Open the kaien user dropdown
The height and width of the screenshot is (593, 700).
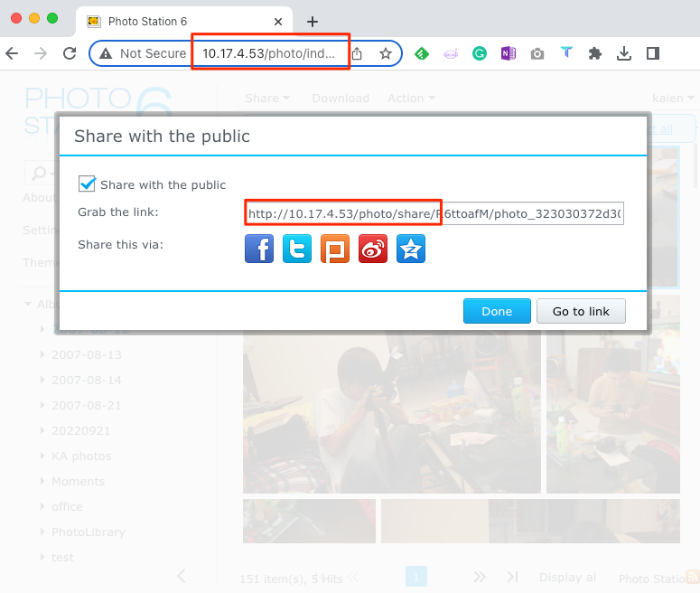[x=672, y=98]
